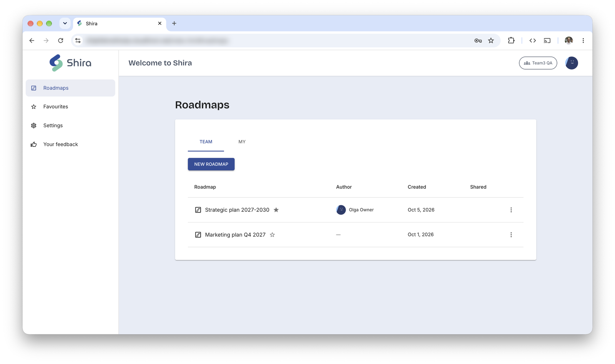This screenshot has height=364, width=615.
Task: Click Olga Owner's author avatar
Action: tap(341, 210)
